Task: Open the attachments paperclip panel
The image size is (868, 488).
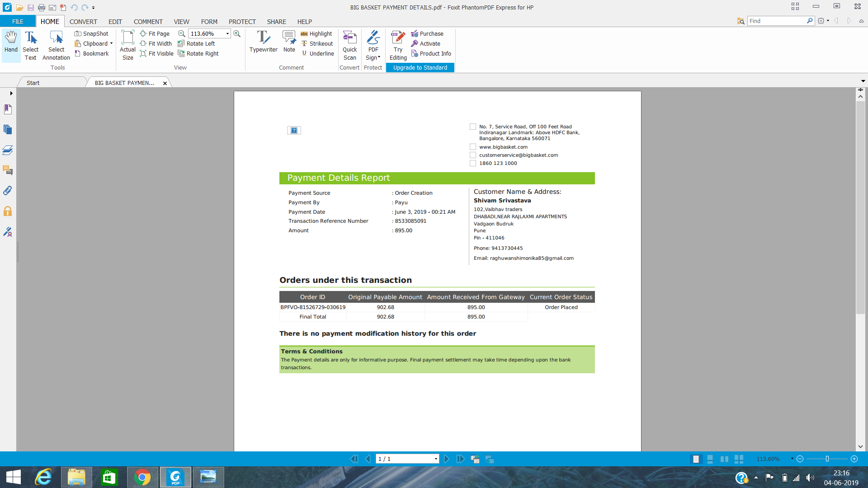Action: (x=8, y=191)
